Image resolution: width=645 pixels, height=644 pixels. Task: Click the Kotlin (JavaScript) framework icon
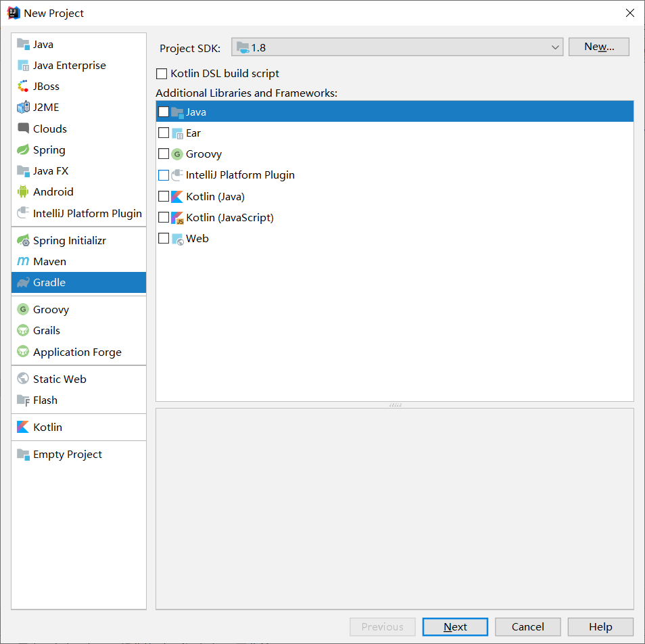pyautogui.click(x=177, y=218)
